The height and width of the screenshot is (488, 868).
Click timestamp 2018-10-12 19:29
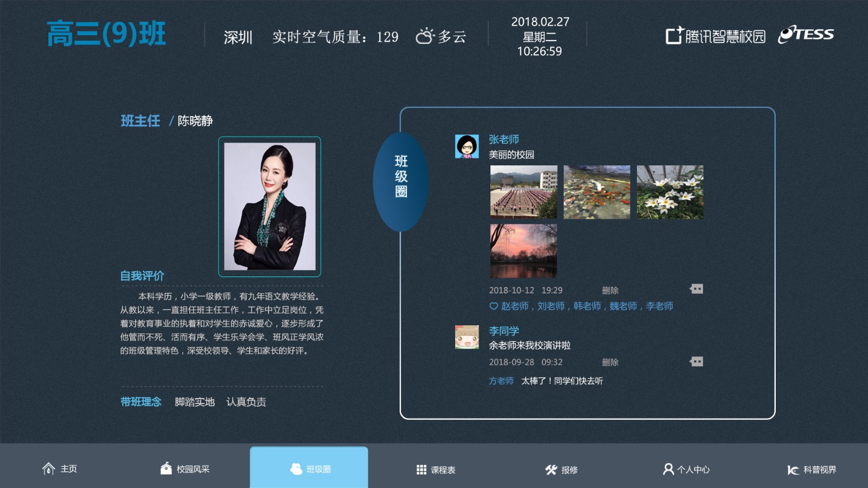tap(526, 291)
